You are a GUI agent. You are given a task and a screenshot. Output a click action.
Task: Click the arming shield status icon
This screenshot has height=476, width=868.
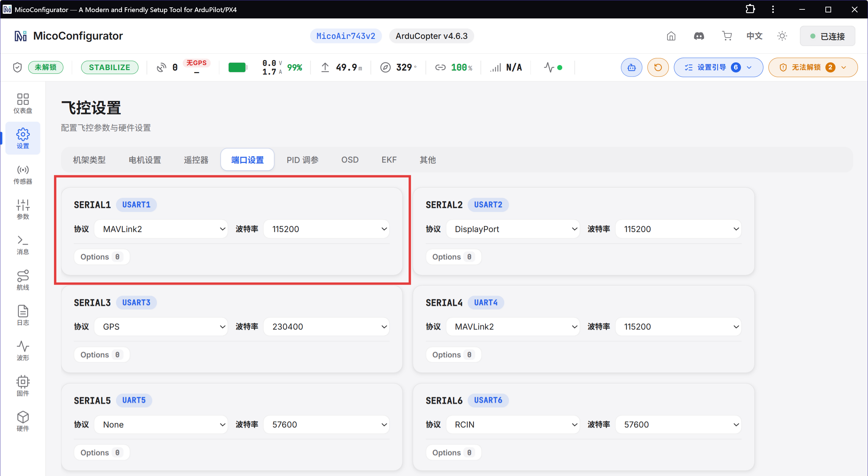(x=17, y=67)
